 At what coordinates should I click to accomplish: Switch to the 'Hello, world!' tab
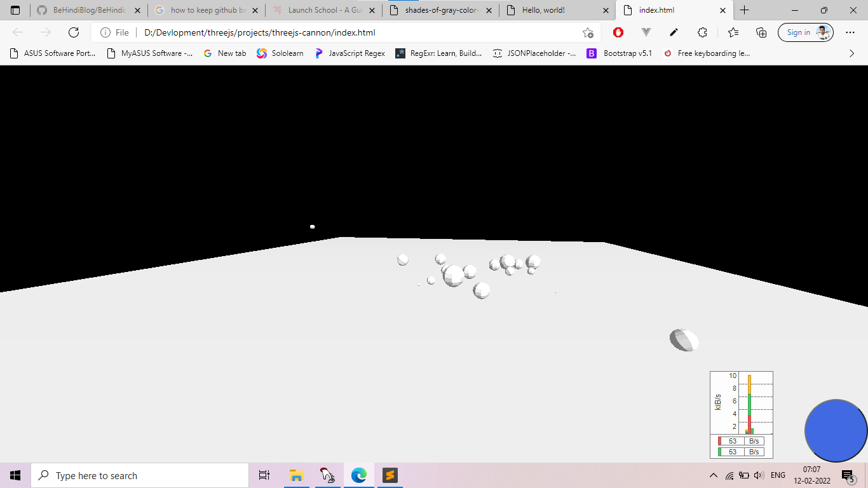557,10
